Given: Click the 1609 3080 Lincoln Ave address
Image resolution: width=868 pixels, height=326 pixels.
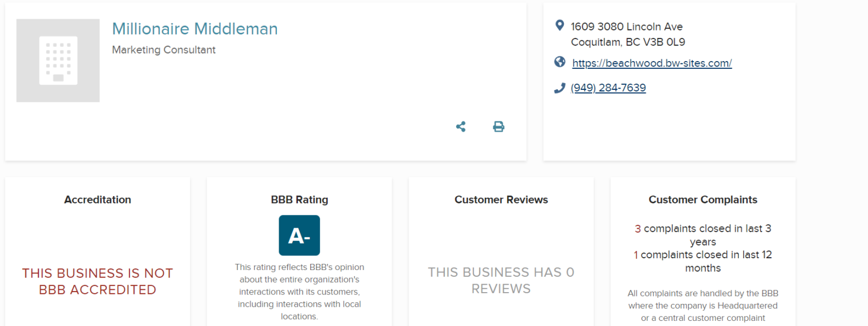Looking at the screenshot, I should [627, 27].
